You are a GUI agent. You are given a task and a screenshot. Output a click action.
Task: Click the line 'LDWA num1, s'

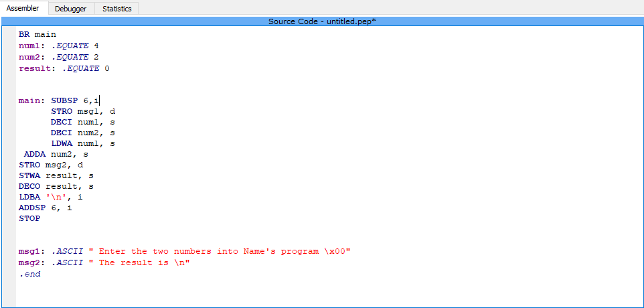tap(82, 144)
